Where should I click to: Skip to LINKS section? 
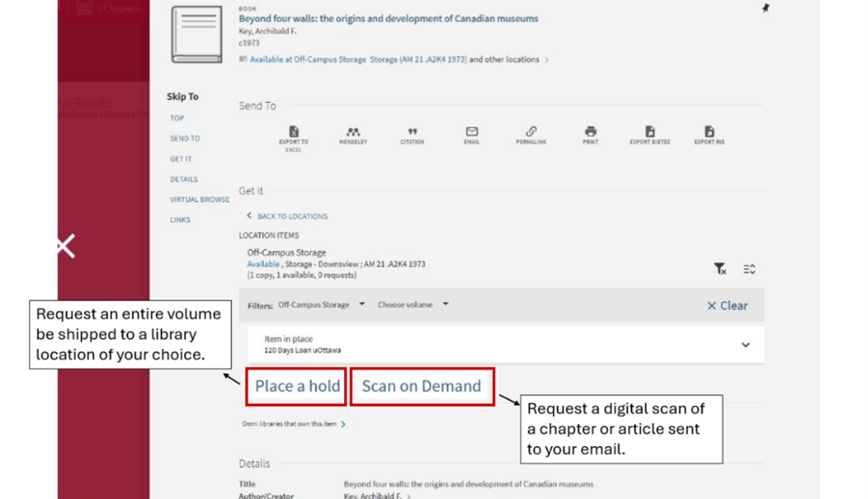[180, 220]
